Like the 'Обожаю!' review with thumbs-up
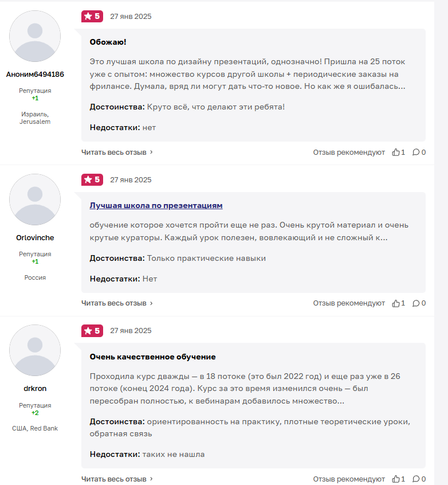 coord(396,152)
